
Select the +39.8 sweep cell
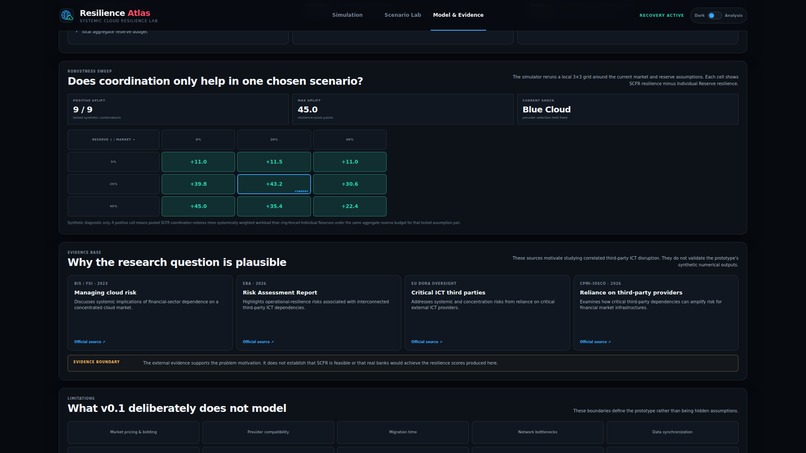(198, 184)
